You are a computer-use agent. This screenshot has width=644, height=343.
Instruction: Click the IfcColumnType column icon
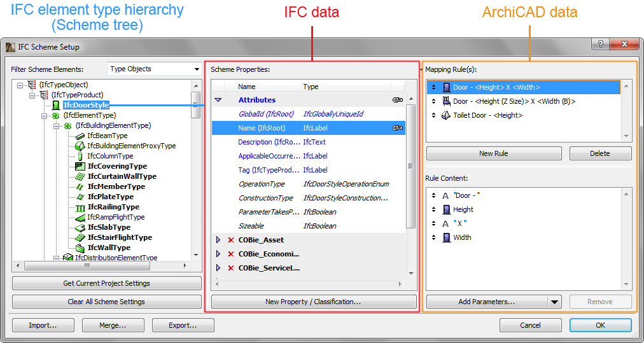pyautogui.click(x=80, y=156)
